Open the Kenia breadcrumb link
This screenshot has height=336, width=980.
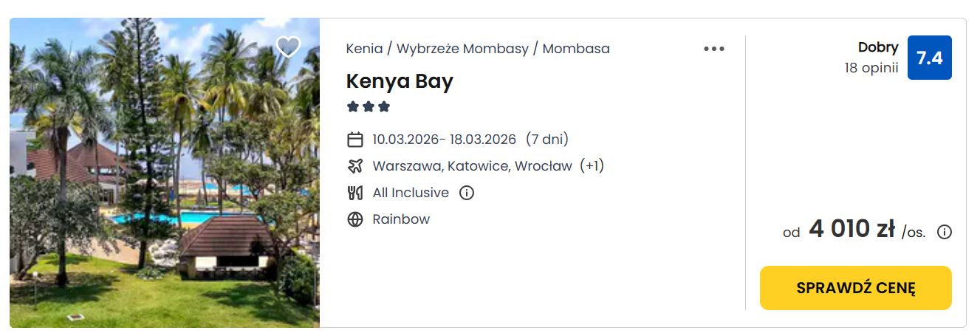[364, 49]
